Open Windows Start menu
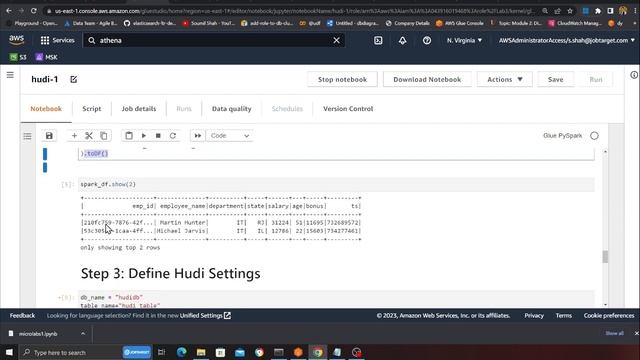 (x=9, y=352)
